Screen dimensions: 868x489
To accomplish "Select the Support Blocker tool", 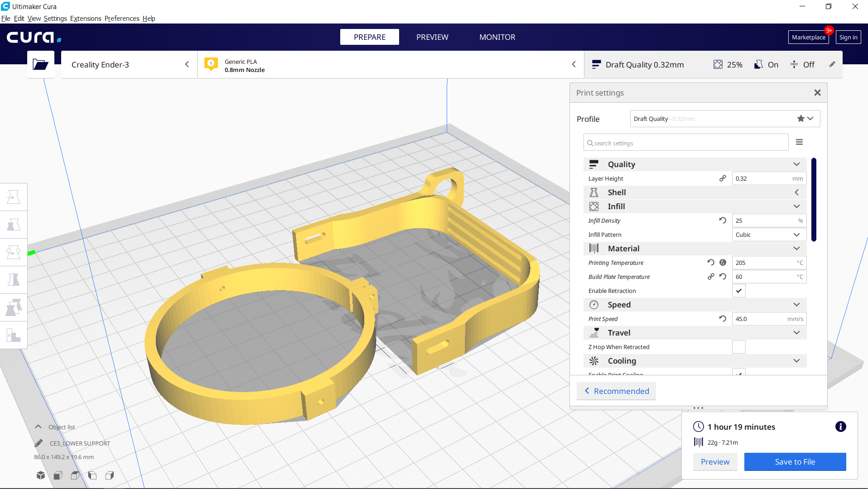I will click(x=14, y=335).
